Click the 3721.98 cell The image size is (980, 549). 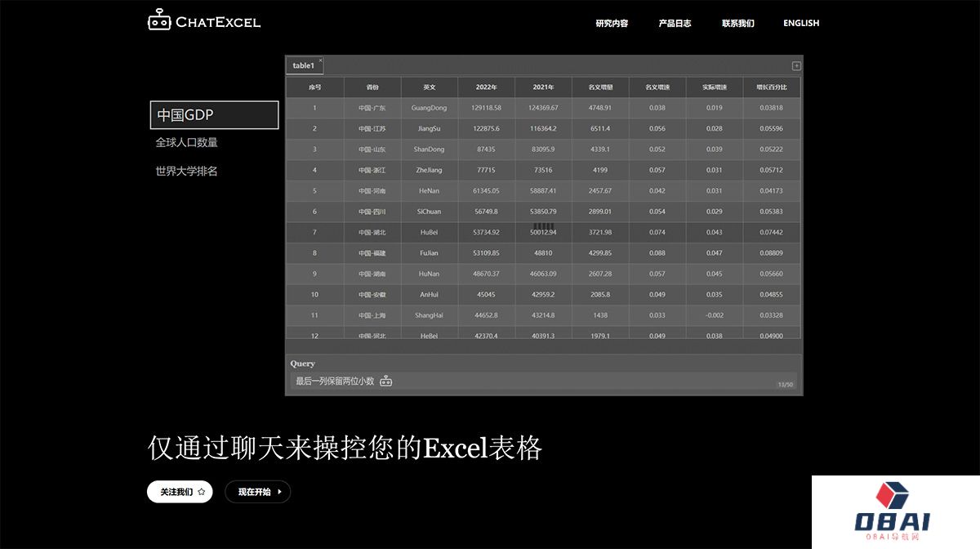click(600, 232)
